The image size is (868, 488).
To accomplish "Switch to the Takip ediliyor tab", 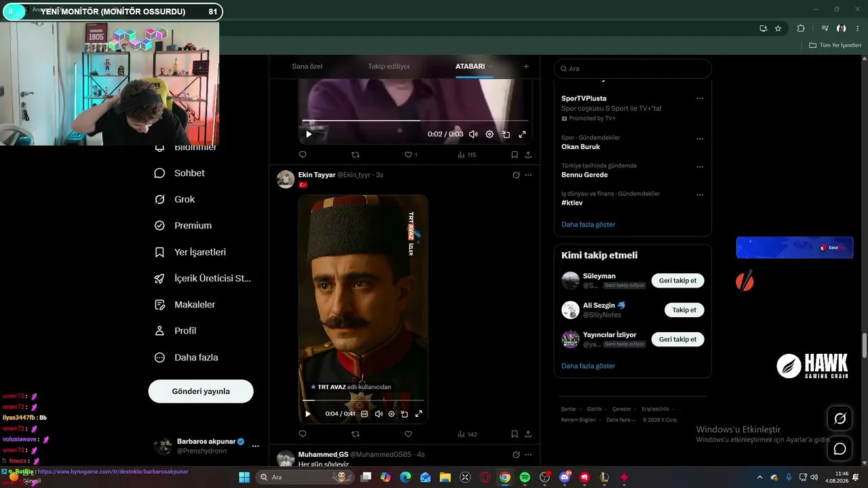I will coord(389,66).
